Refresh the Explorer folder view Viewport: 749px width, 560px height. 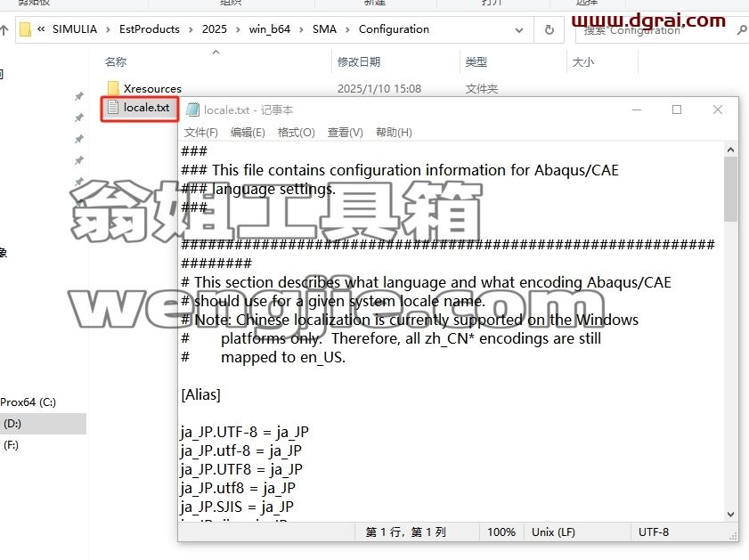(550, 29)
